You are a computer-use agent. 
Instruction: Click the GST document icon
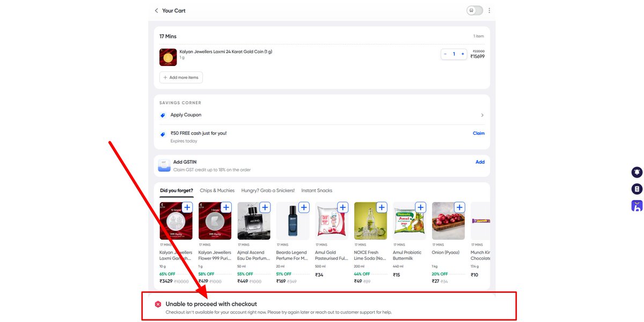click(x=164, y=165)
